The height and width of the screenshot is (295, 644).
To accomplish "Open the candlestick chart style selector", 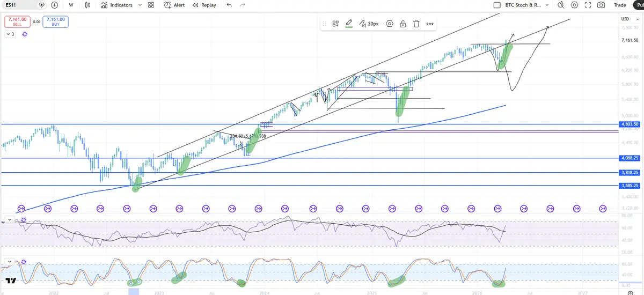I will pos(88,5).
